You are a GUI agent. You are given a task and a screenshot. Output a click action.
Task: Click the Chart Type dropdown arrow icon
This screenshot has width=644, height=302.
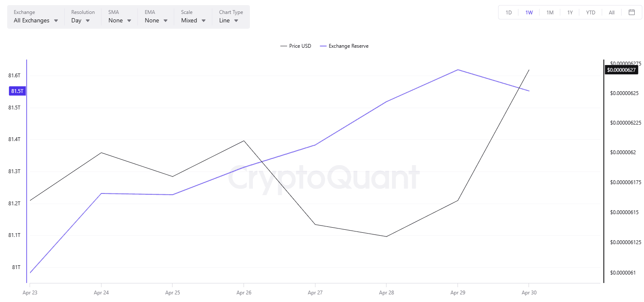[x=236, y=21]
